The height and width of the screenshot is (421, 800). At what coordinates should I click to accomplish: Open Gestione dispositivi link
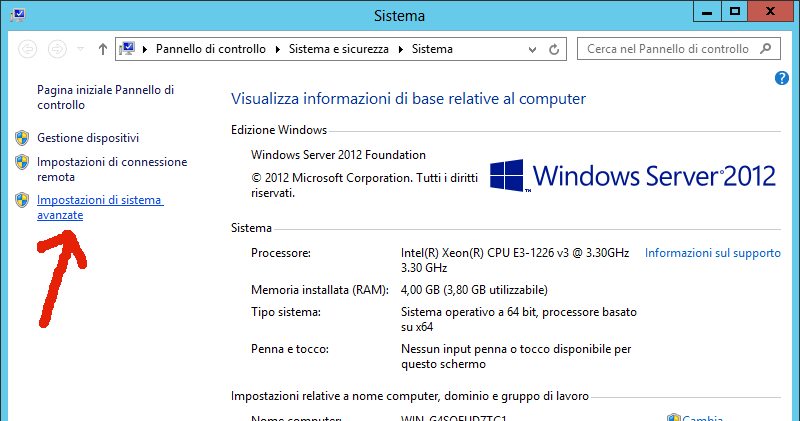point(88,138)
